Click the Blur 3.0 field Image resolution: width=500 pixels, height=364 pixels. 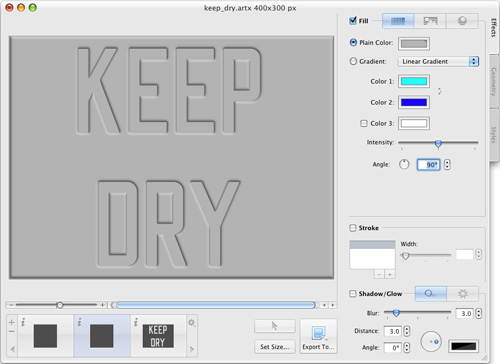(x=465, y=313)
